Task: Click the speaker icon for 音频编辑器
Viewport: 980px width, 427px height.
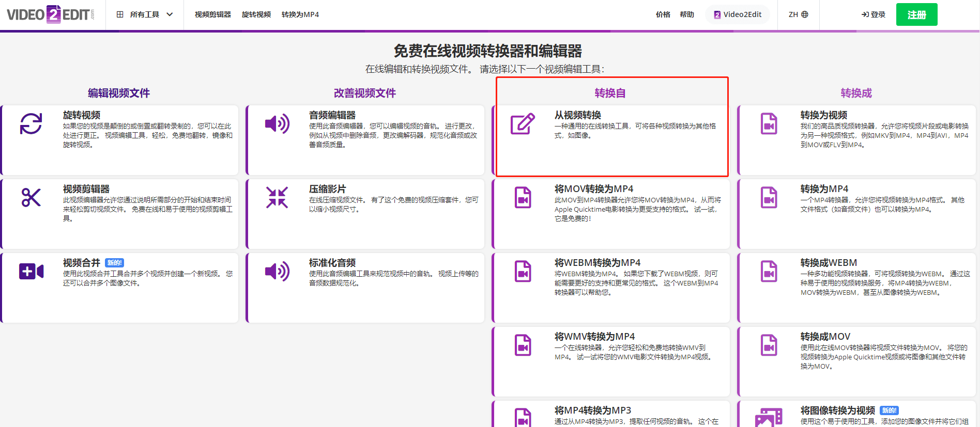Action: point(277,124)
